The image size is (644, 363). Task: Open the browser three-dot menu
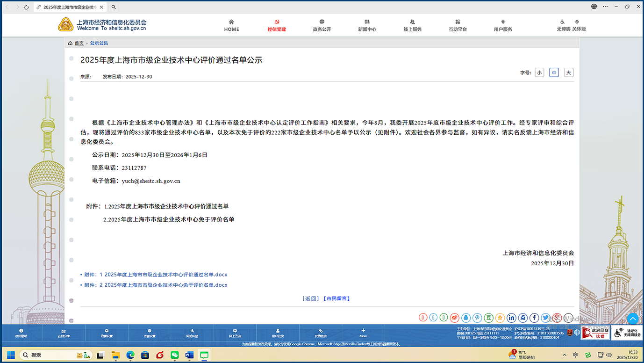606,7
